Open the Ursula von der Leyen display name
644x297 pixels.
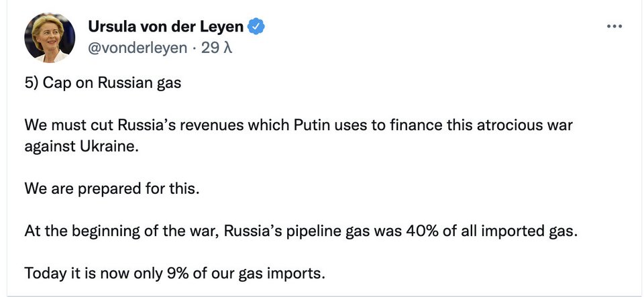click(x=166, y=27)
